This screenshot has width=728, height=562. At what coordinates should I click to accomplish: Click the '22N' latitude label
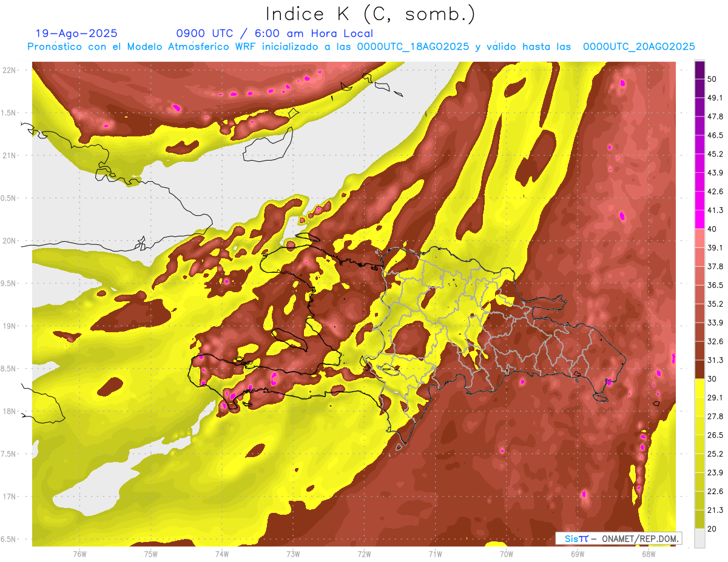click(x=8, y=70)
